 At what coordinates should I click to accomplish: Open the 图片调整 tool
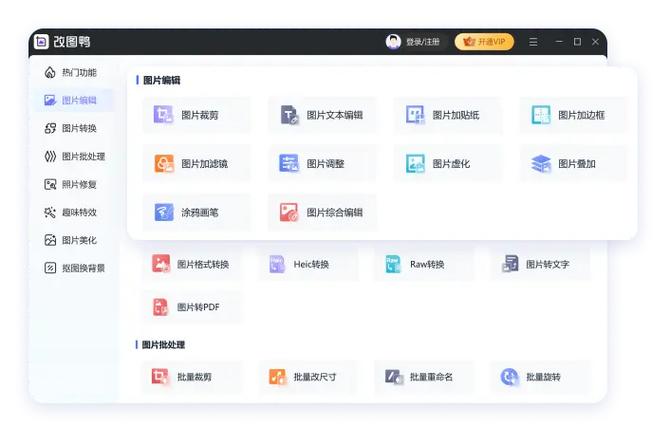(322, 164)
